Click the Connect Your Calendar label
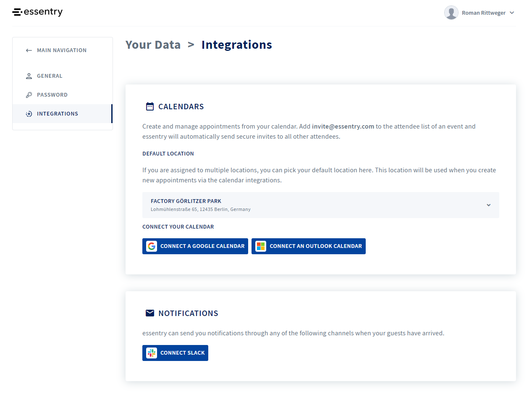Screen dimensions: 532x395 click(178, 227)
